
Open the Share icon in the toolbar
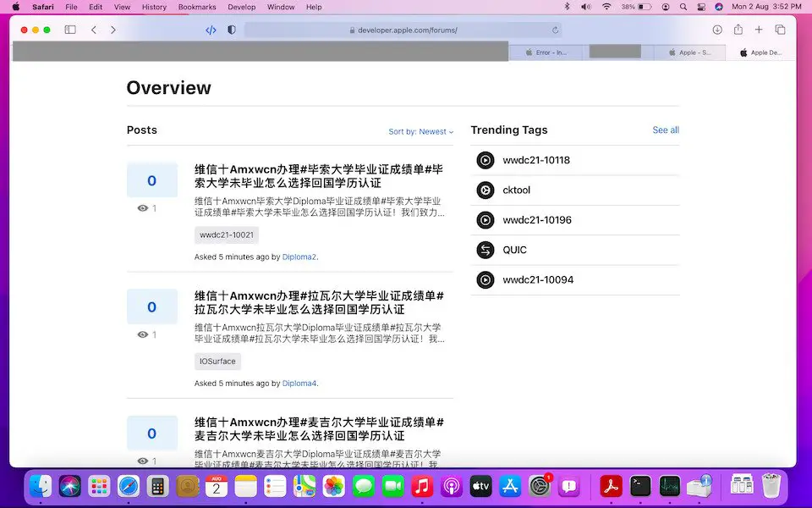[738, 30]
